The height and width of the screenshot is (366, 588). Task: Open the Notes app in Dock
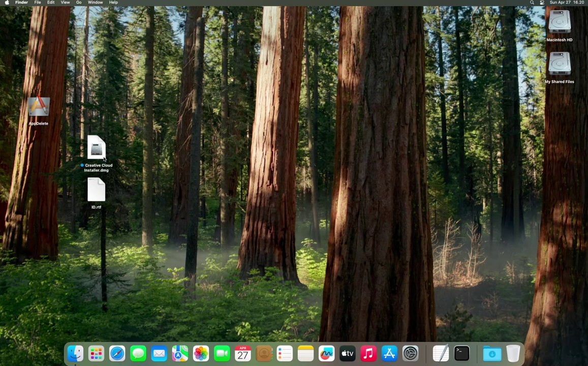coord(305,353)
